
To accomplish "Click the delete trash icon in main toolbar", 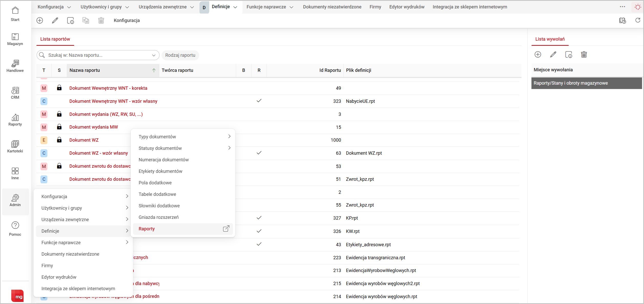I will pyautogui.click(x=101, y=20).
